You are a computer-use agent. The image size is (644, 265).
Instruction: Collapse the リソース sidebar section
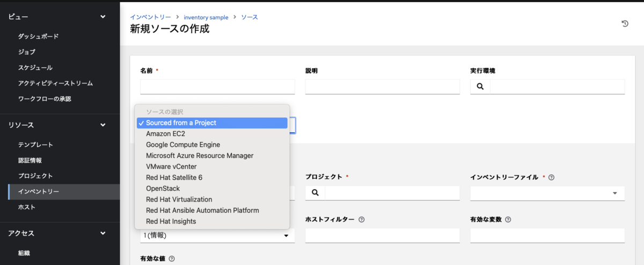click(x=103, y=125)
